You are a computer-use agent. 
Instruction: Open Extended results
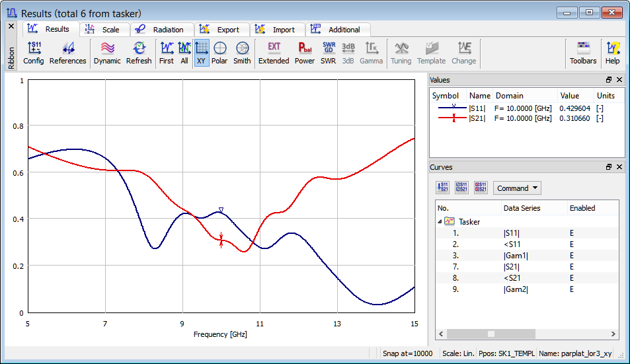point(274,53)
